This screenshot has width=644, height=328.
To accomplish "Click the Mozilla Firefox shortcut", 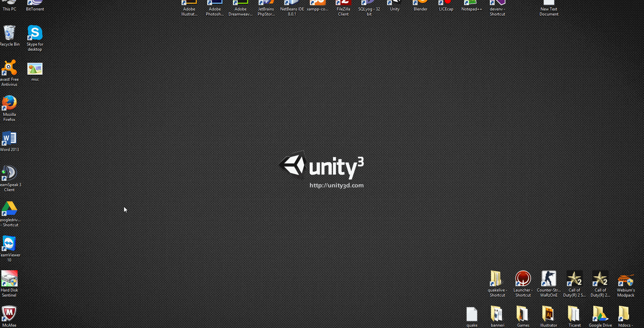I will [x=9, y=108].
